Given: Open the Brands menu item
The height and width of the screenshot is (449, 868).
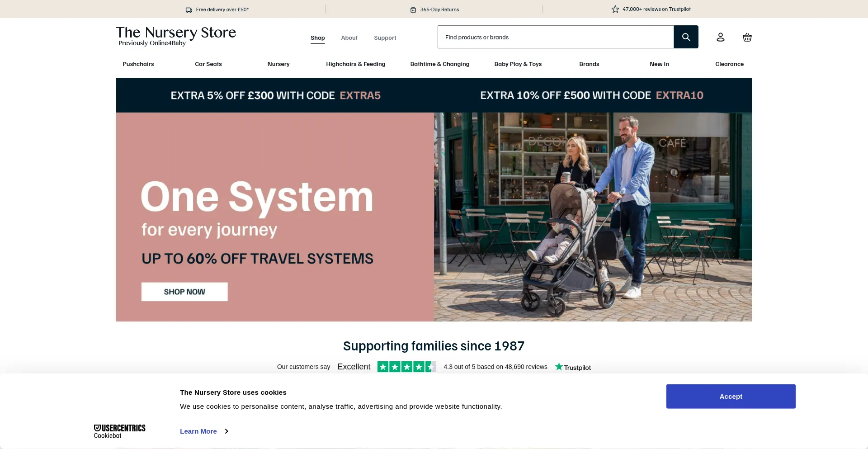Looking at the screenshot, I should click(x=589, y=64).
